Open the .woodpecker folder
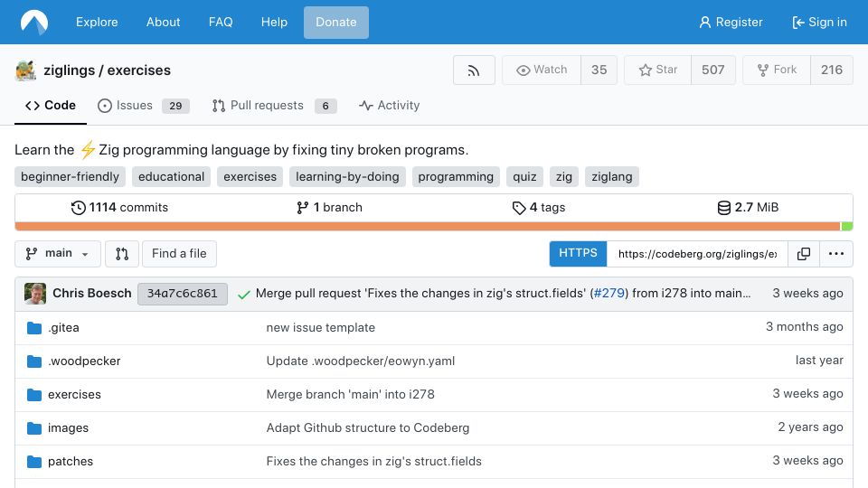The height and width of the screenshot is (488, 868). (x=84, y=361)
